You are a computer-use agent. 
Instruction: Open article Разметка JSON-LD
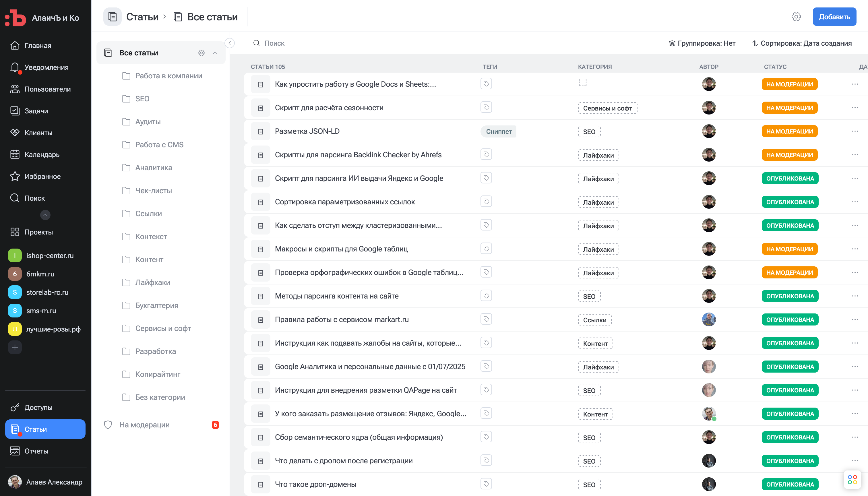pyautogui.click(x=307, y=131)
